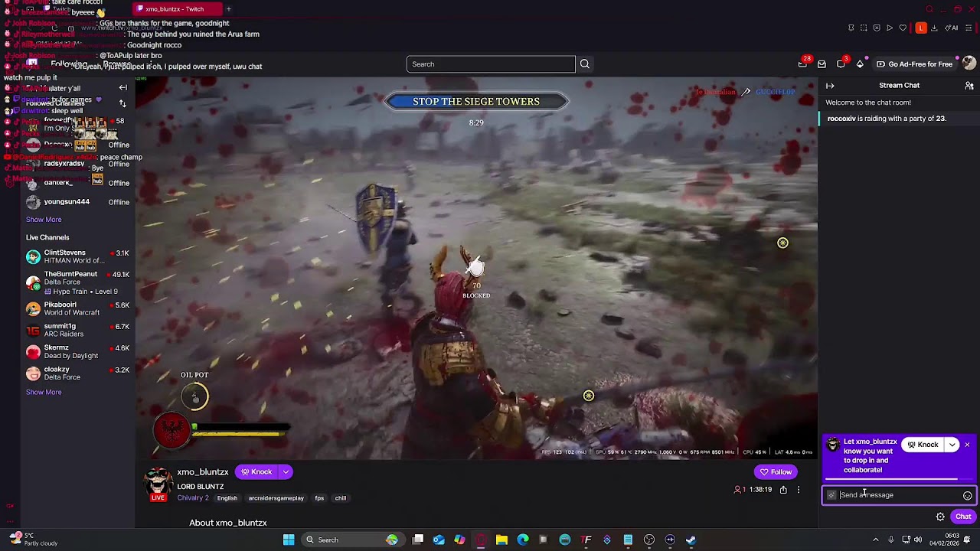Viewport: 980px width, 551px height.
Task: Click the Twitch search input field
Action: click(x=491, y=64)
